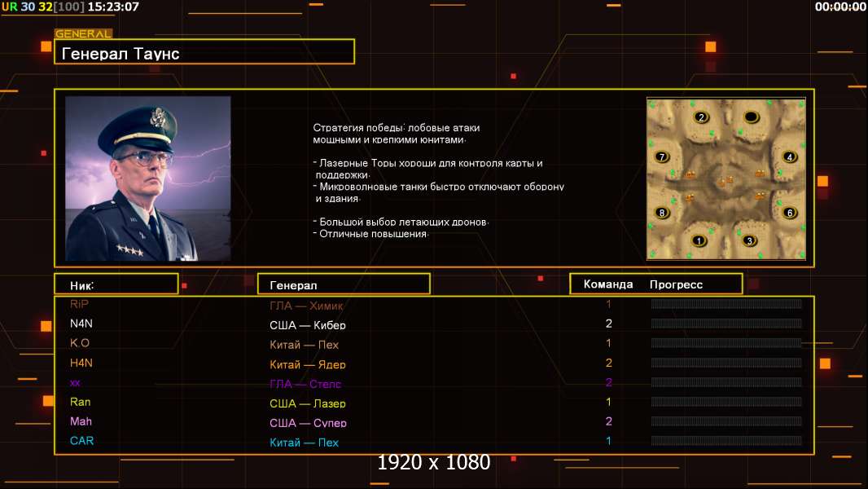
Task: Click the progress bar in K.O's row
Action: coord(726,343)
